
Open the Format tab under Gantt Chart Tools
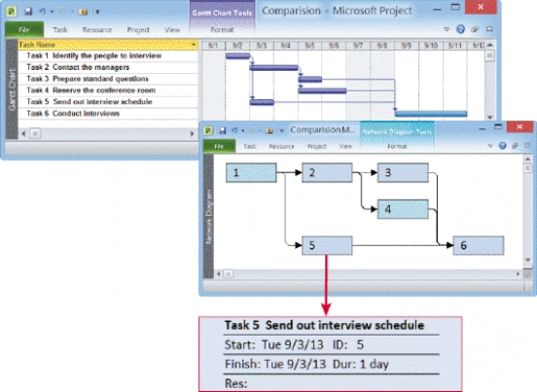click(x=222, y=30)
